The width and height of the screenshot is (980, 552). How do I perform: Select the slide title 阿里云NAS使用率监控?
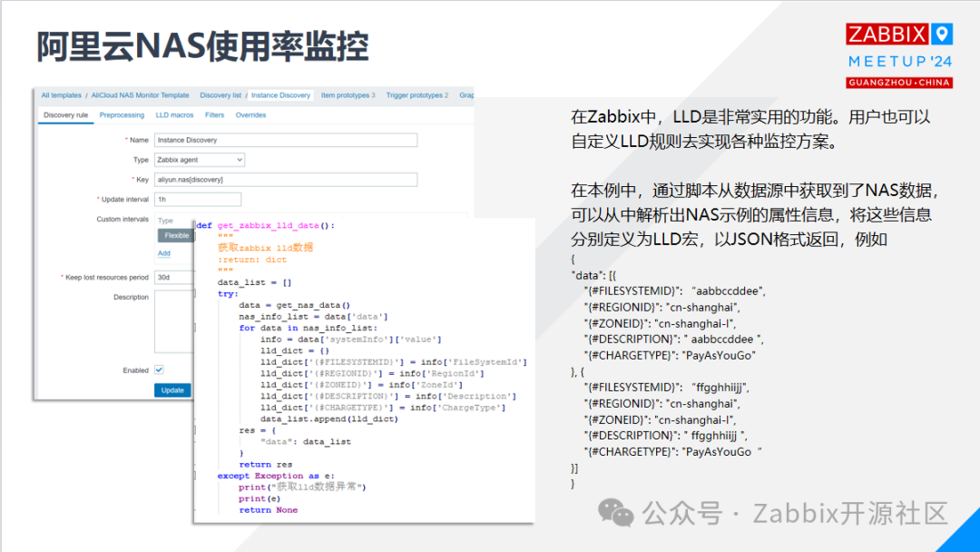pos(202,47)
